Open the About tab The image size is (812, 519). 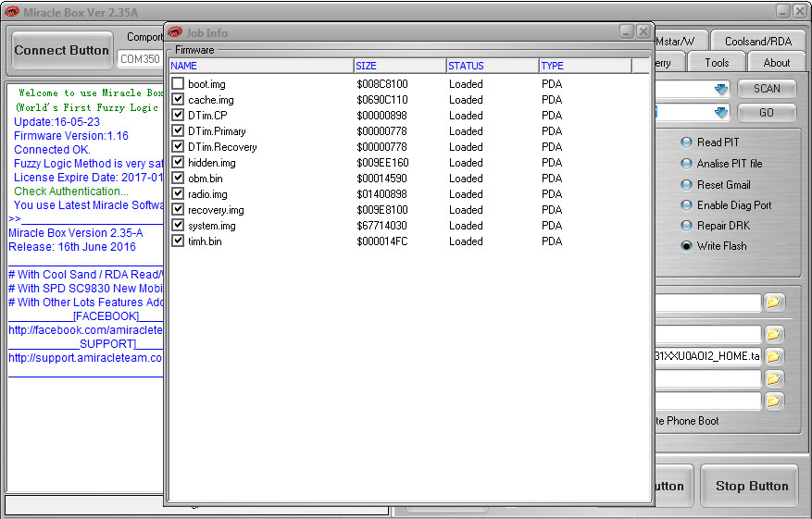[x=776, y=63]
